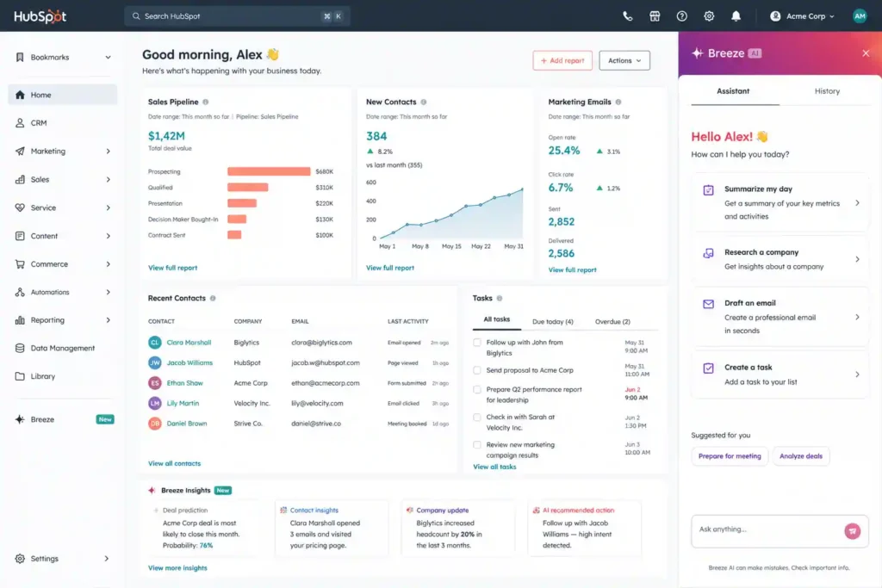Click the Sales Pipeline info icon
This screenshot has height=588, width=882.
coord(205,102)
